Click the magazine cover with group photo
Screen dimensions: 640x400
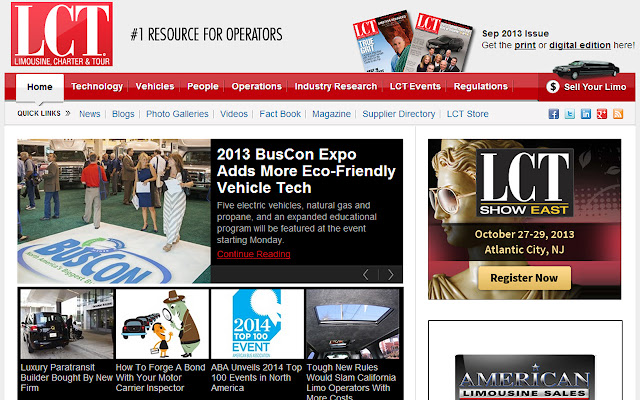[x=439, y=43]
